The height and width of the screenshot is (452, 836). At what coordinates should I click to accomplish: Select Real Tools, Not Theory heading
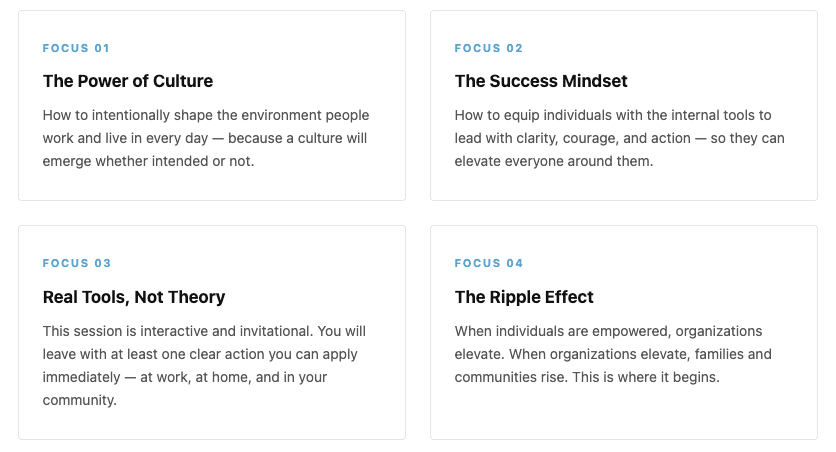pyautogui.click(x=134, y=297)
